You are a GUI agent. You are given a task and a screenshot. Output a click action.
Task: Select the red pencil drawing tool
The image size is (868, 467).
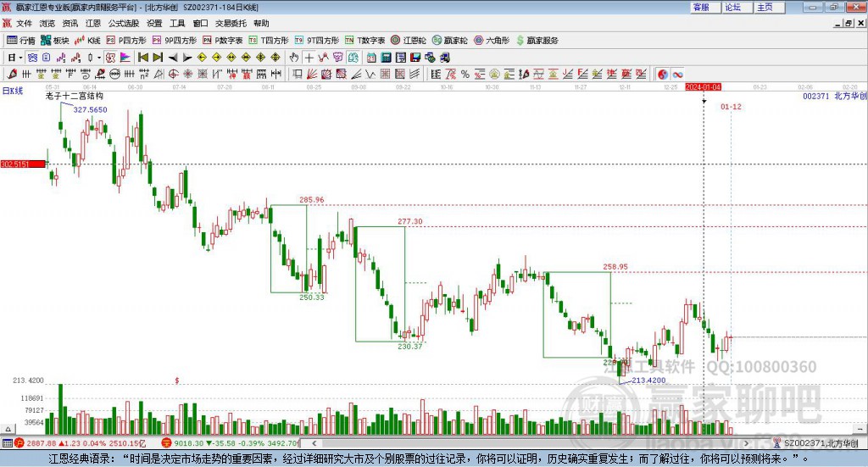click(x=12, y=74)
